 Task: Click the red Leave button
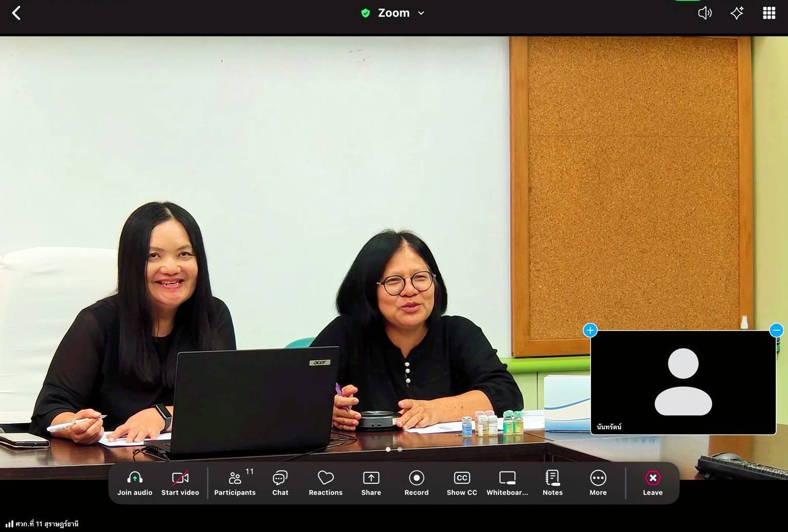coord(652,483)
